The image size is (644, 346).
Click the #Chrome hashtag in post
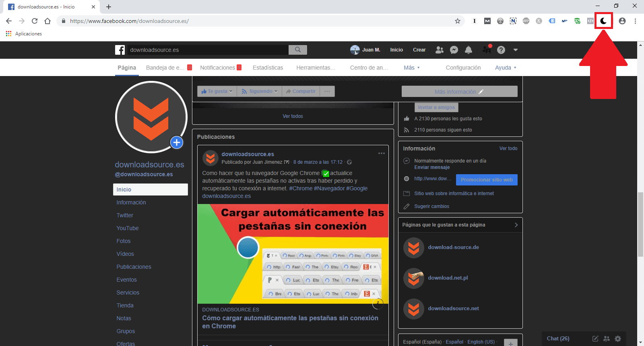point(301,188)
